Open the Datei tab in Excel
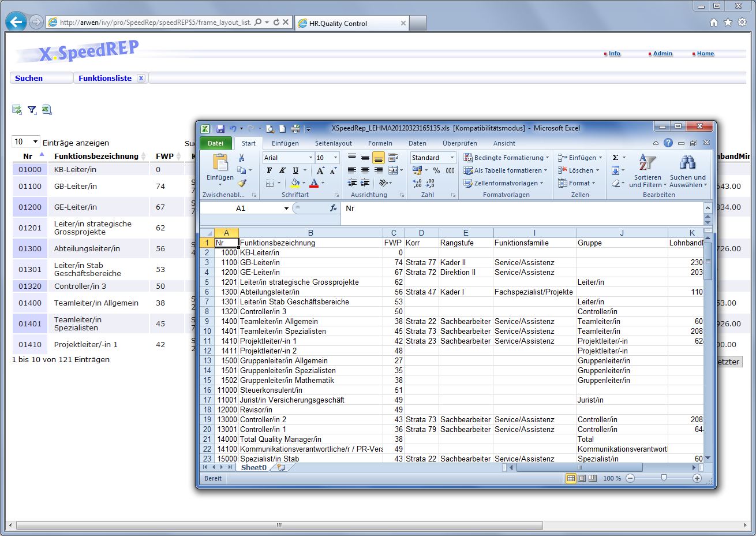Viewport: 756px width, 536px height. [x=215, y=143]
